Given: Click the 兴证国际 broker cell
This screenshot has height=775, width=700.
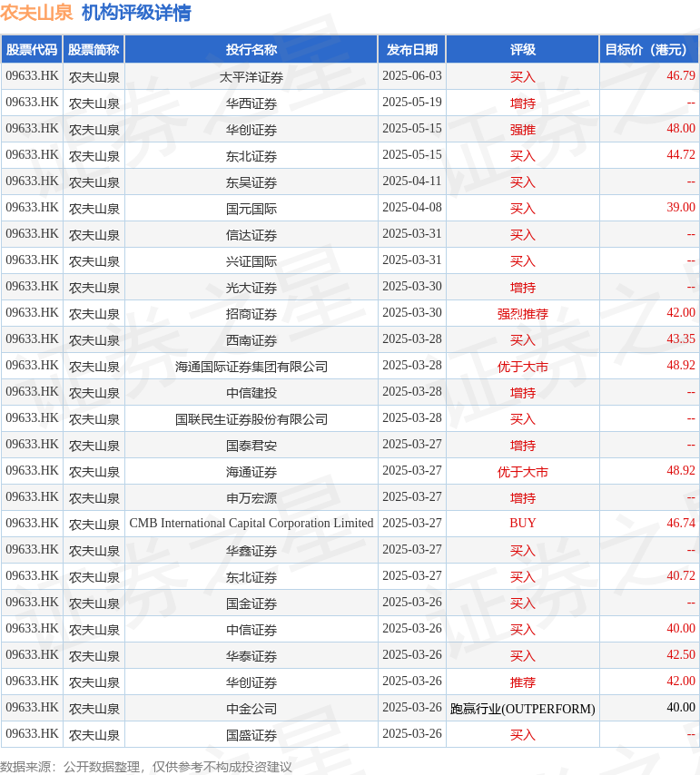Looking at the screenshot, I should click(251, 261).
